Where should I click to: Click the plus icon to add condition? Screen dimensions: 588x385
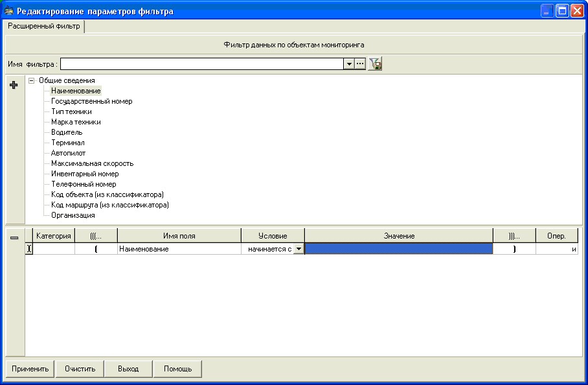click(x=14, y=86)
